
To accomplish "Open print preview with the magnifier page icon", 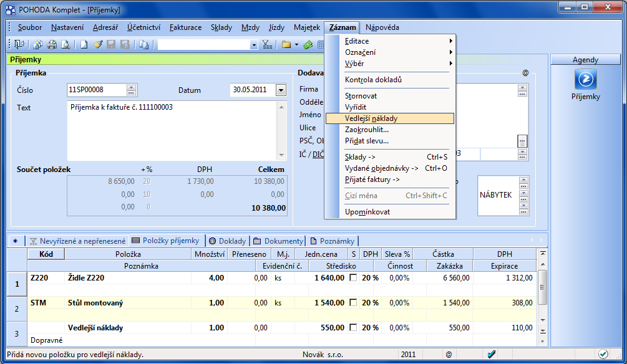I will pyautogui.click(x=65, y=44).
